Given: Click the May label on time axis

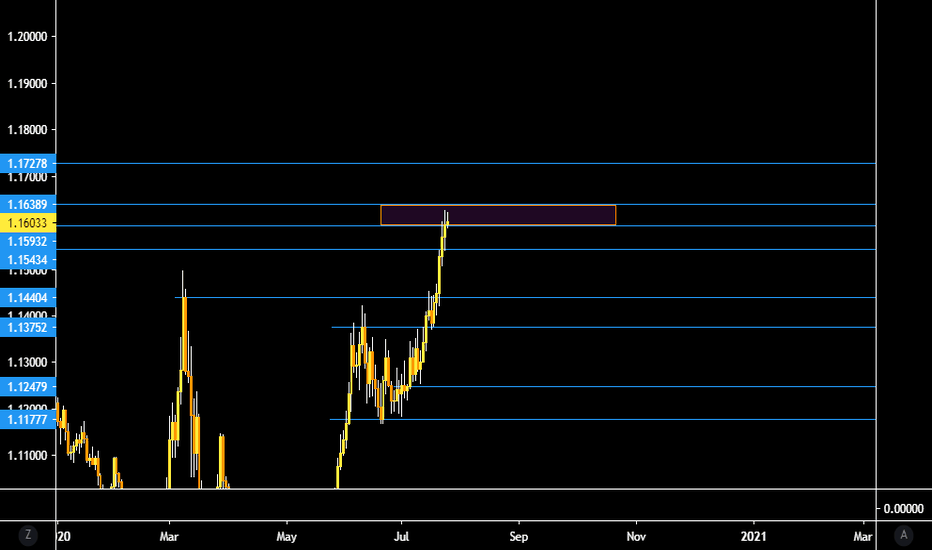Looking at the screenshot, I should (x=286, y=536).
